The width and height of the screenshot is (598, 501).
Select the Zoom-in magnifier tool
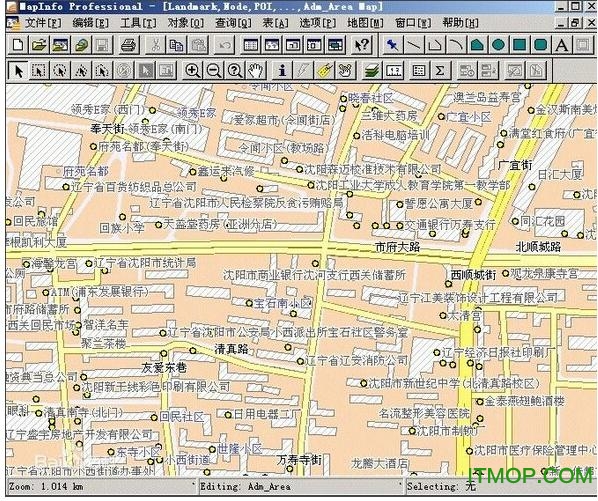193,71
